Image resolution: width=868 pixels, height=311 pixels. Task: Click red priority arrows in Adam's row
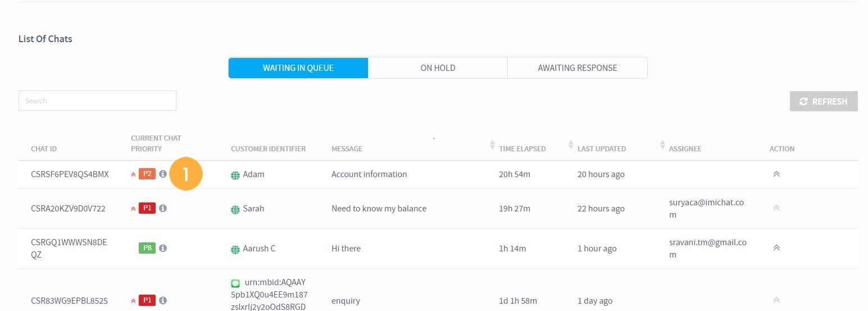(x=133, y=174)
